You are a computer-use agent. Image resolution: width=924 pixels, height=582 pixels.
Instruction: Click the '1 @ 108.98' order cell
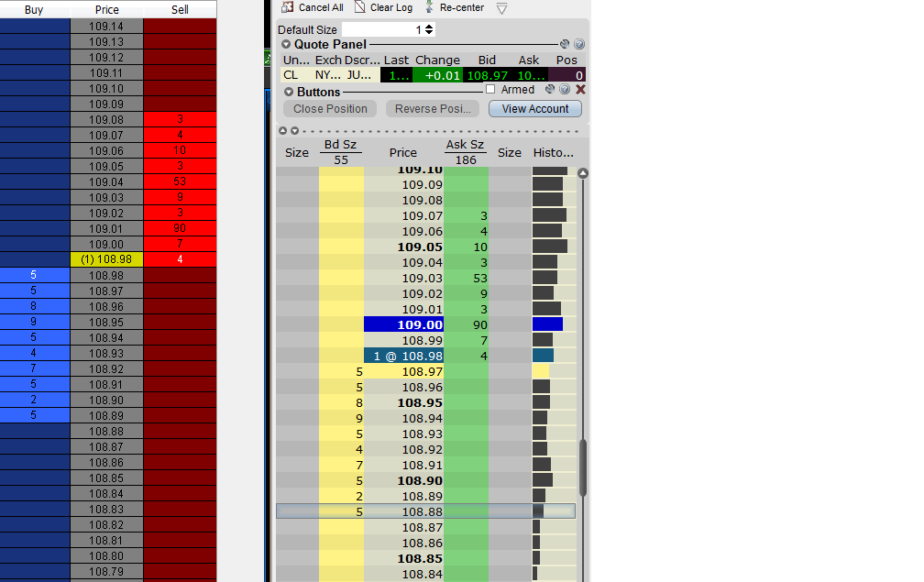coord(403,356)
